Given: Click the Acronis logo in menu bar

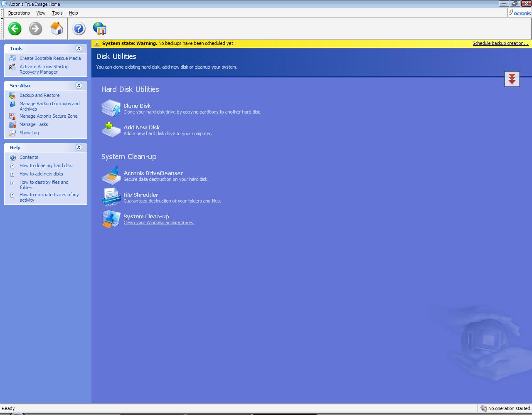Looking at the screenshot, I should point(520,13).
